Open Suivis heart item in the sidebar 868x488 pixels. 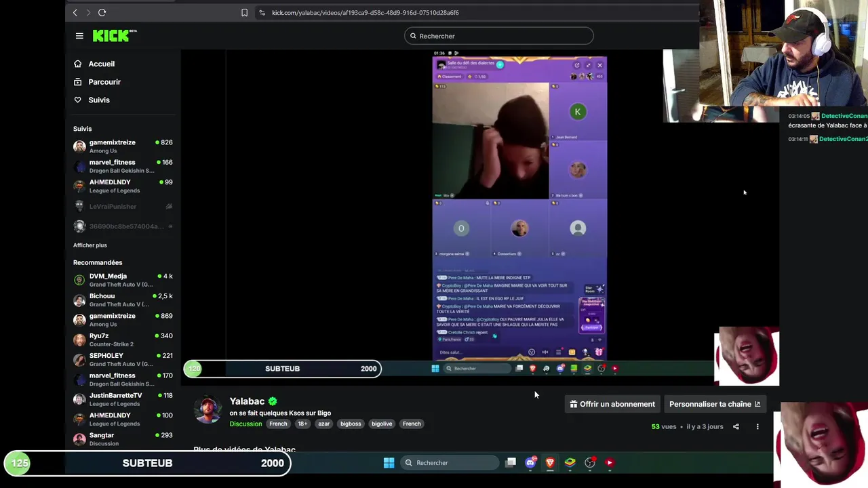pyautogui.click(x=92, y=100)
